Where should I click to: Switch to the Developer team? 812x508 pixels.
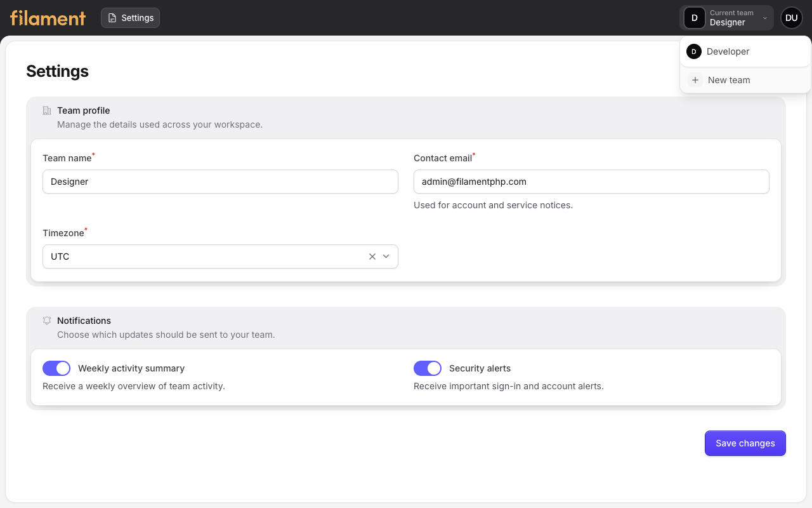pyautogui.click(x=745, y=51)
